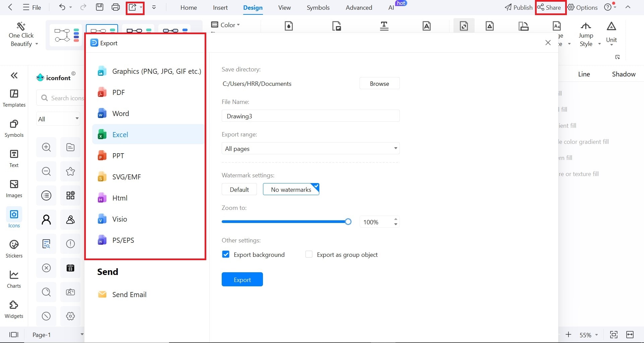Enable Export as group object
This screenshot has height=343, width=644.
(x=309, y=254)
